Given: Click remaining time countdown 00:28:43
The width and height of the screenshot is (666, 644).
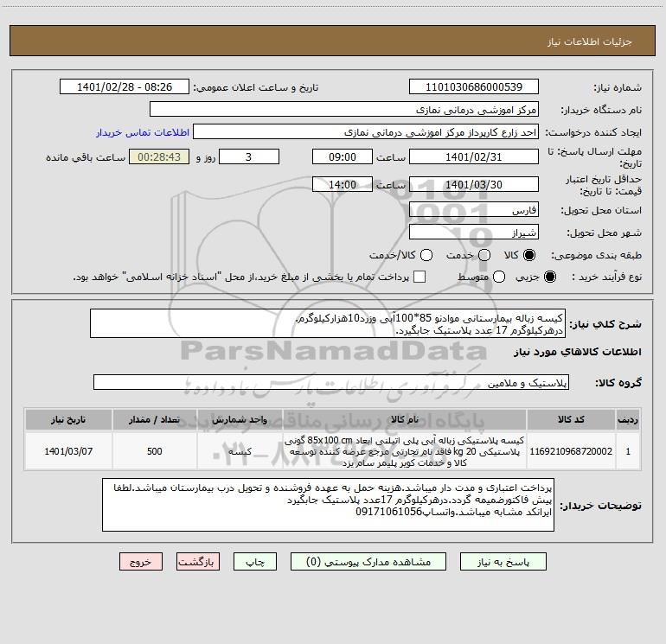Looking at the screenshot, I should (x=159, y=156).
